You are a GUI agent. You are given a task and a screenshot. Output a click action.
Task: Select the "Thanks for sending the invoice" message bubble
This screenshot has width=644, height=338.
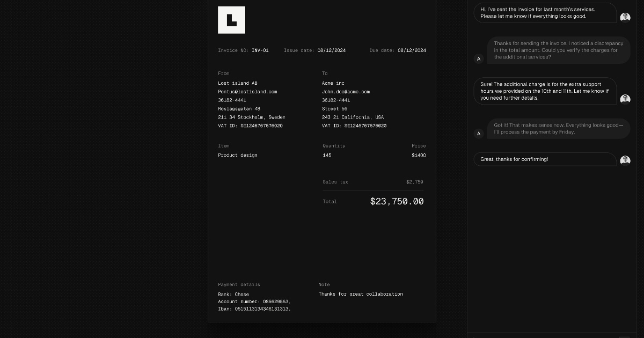tap(558, 50)
